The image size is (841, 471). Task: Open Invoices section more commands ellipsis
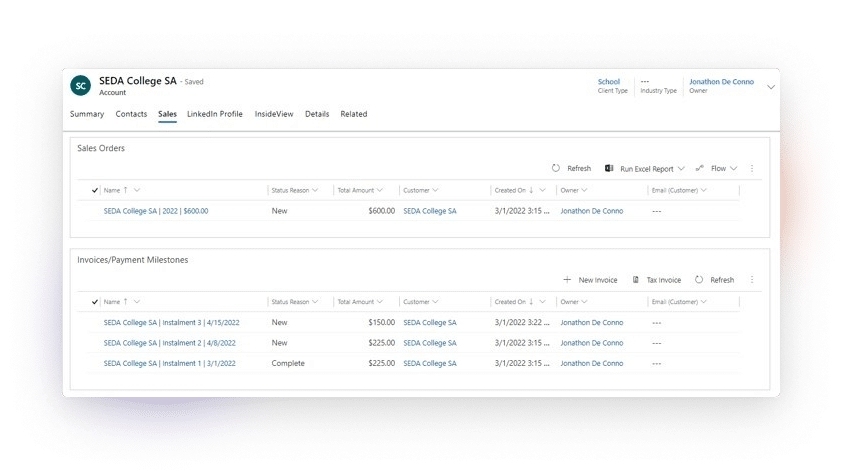click(x=752, y=279)
